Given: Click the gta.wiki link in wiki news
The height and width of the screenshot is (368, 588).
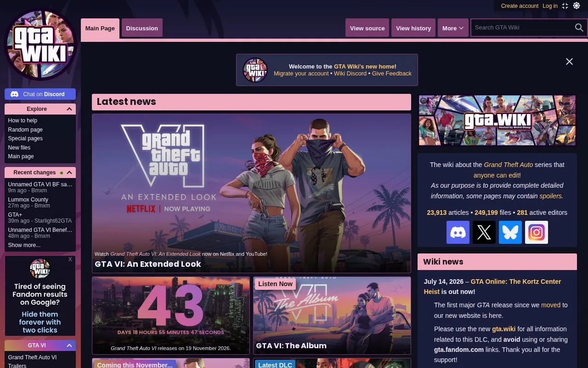Looking at the screenshot, I should tap(504, 329).
